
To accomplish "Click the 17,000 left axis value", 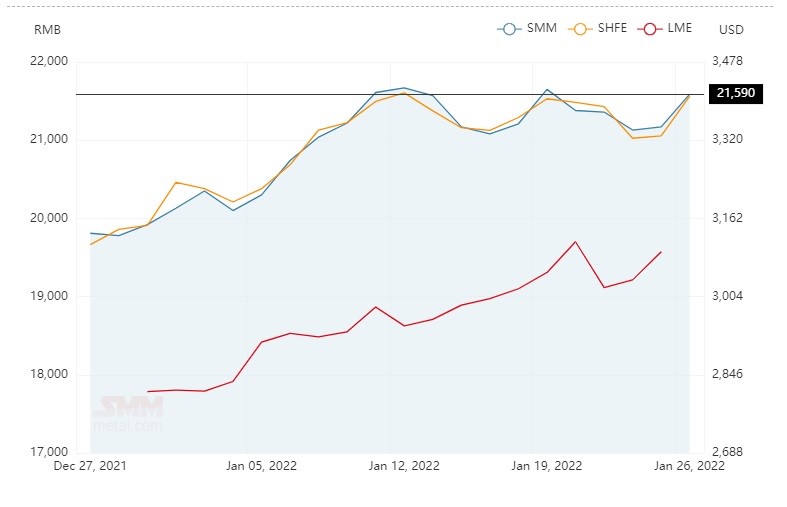I will tap(49, 452).
